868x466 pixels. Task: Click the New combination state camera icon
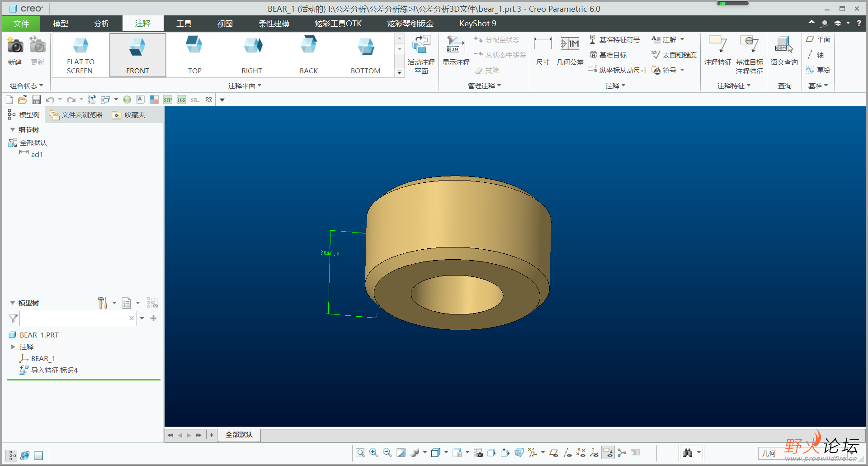click(x=15, y=45)
